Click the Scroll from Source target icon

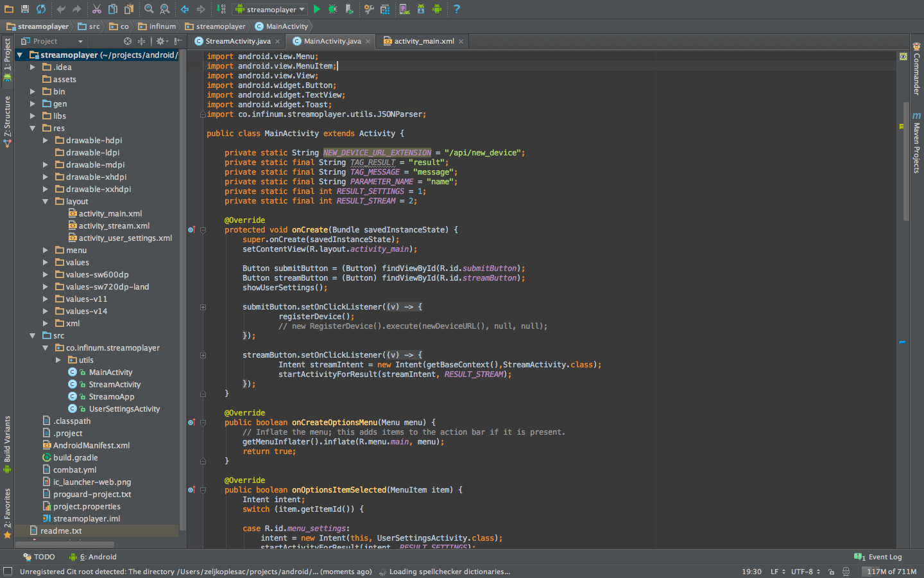tap(127, 41)
